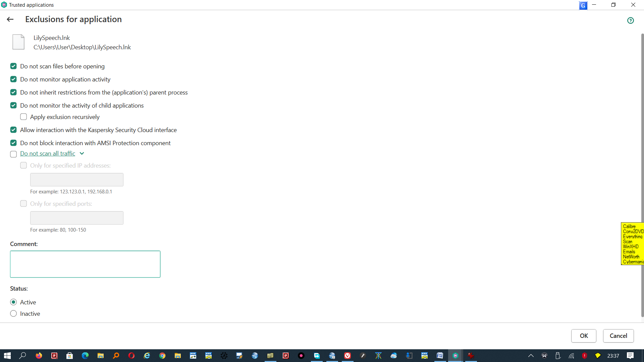
Task: Show hidden system tray icons
Action: [531, 356]
